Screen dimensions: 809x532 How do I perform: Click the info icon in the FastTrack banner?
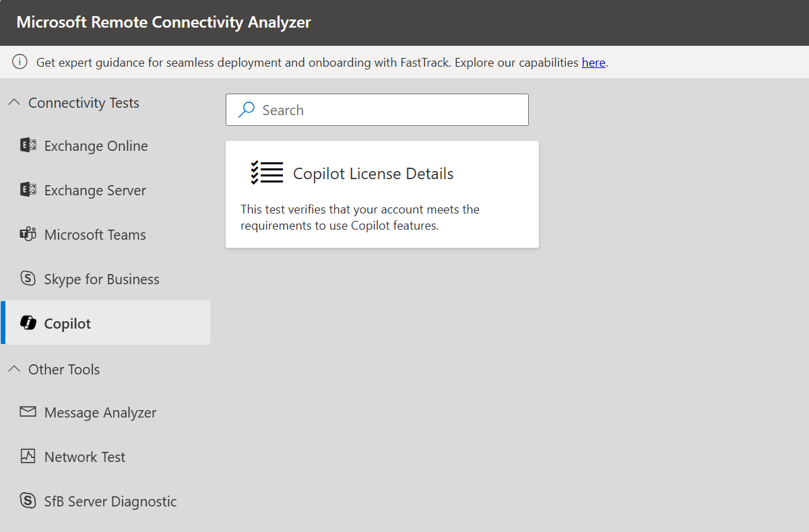tap(20, 61)
